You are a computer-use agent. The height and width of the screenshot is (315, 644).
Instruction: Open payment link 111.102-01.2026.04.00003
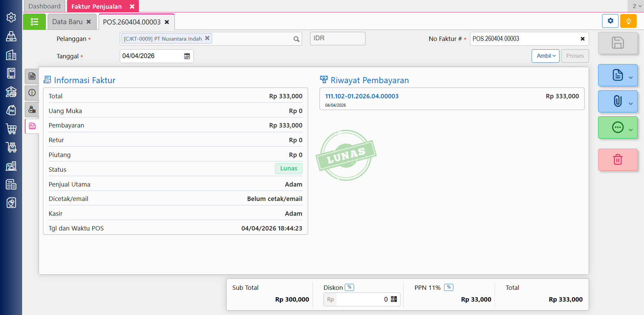tap(362, 96)
